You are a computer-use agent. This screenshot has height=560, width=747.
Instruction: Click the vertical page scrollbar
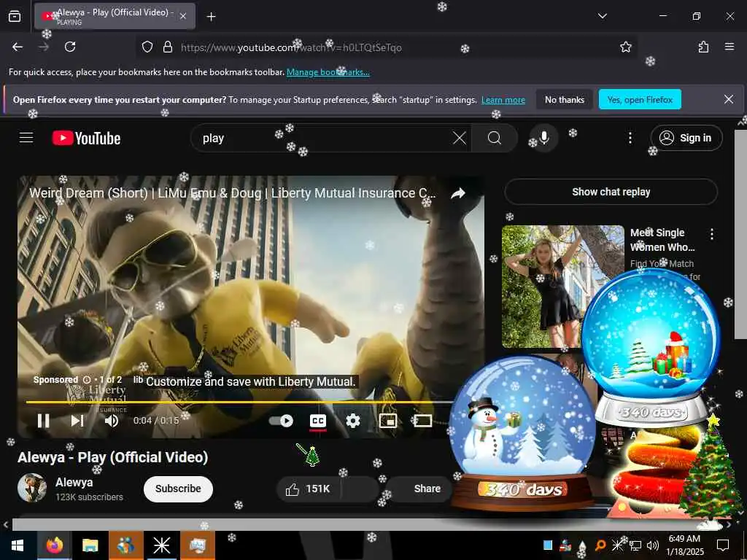[741, 233]
